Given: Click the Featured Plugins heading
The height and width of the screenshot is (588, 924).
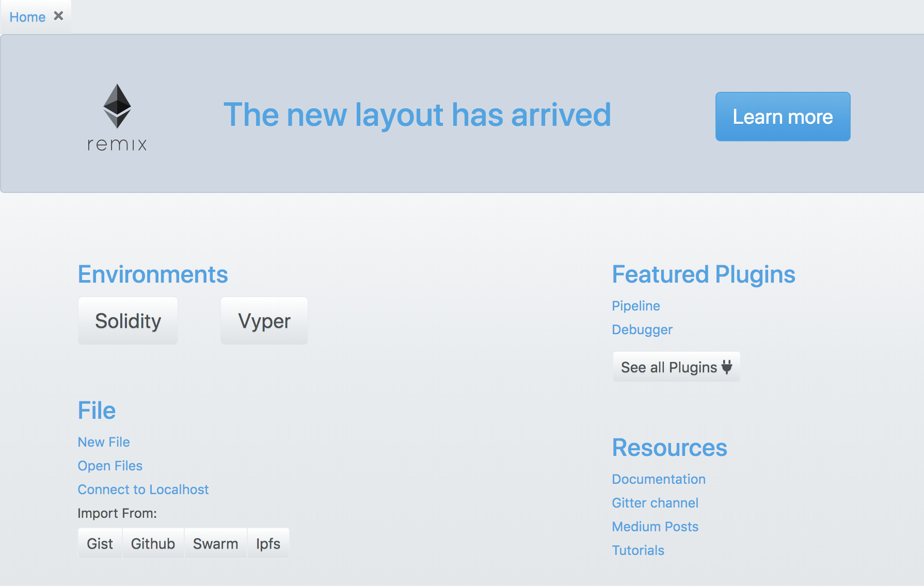Looking at the screenshot, I should coord(704,274).
